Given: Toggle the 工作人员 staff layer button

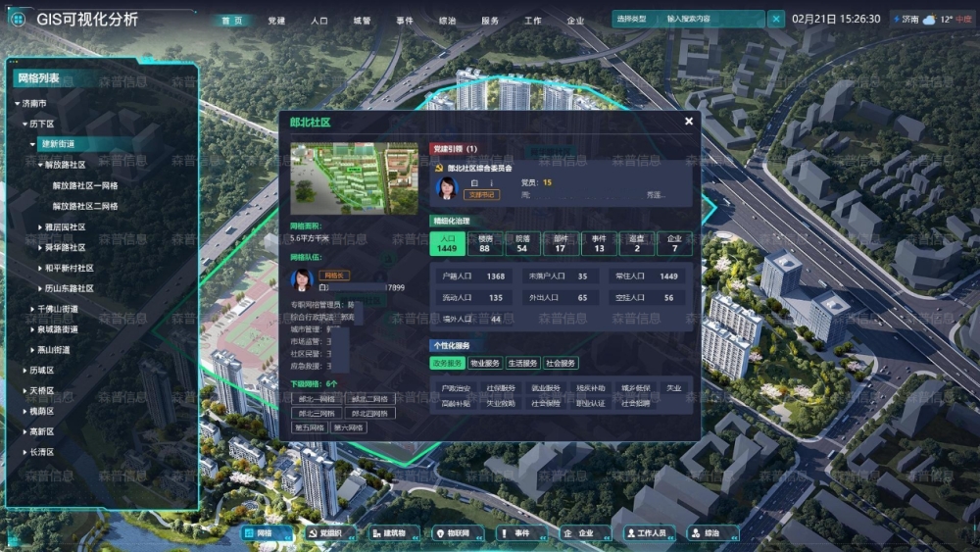Looking at the screenshot, I should click(x=649, y=533).
